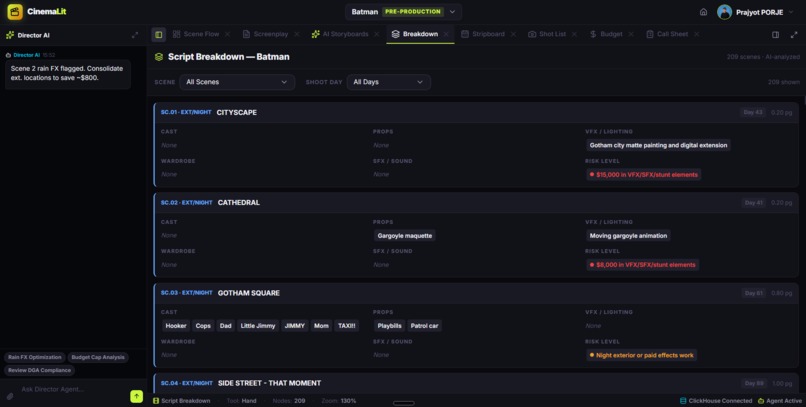Send message with the green arrow button
The image size is (806, 407).
136,396
